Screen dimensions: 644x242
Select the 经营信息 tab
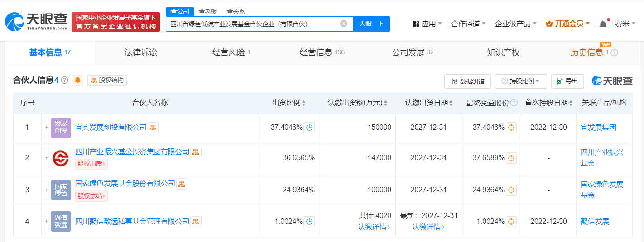click(322, 52)
